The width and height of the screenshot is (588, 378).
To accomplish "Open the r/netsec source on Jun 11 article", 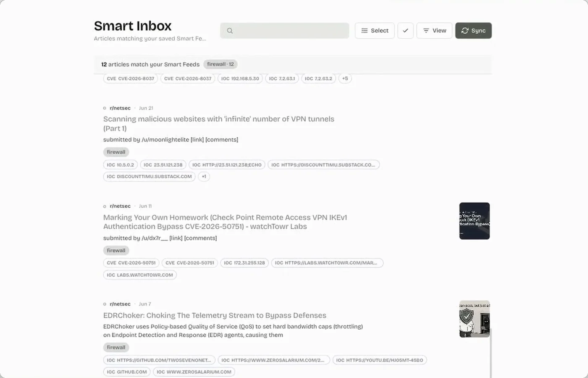I will click(x=120, y=206).
